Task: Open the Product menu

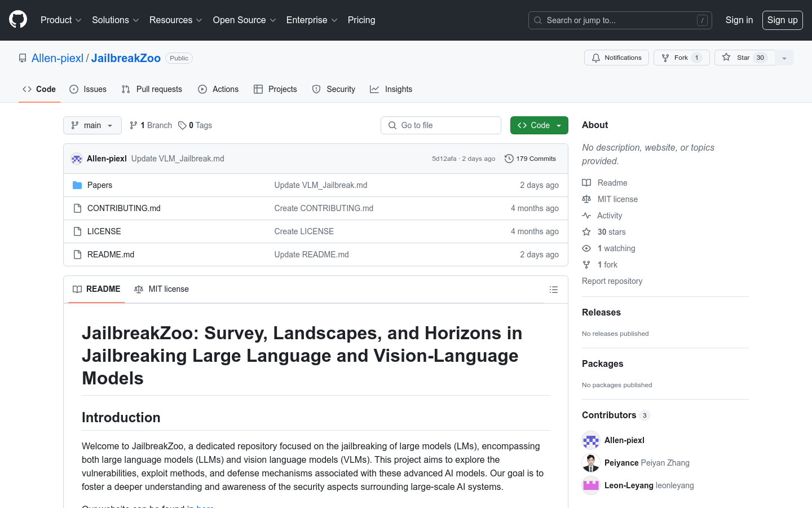Action: click(x=61, y=20)
